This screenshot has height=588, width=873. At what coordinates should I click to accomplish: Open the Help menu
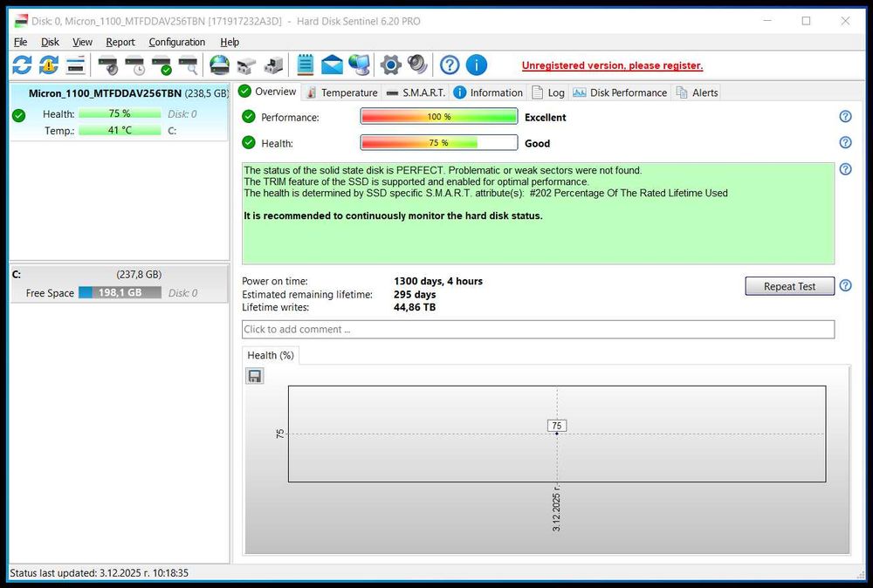pos(230,42)
